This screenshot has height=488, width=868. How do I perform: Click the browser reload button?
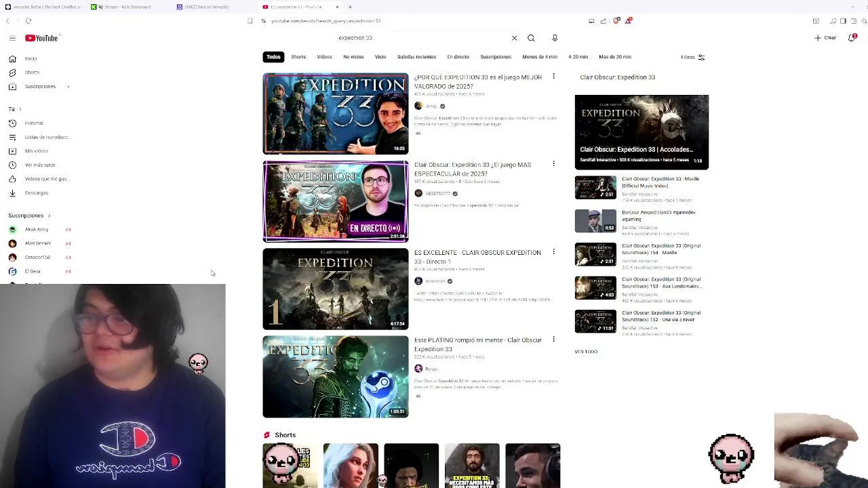pos(28,21)
